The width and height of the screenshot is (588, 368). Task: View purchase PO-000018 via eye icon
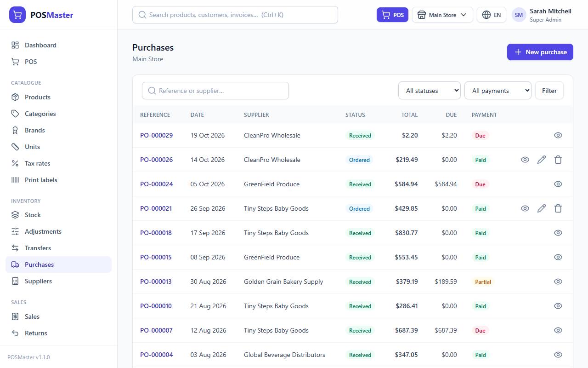coord(558,233)
